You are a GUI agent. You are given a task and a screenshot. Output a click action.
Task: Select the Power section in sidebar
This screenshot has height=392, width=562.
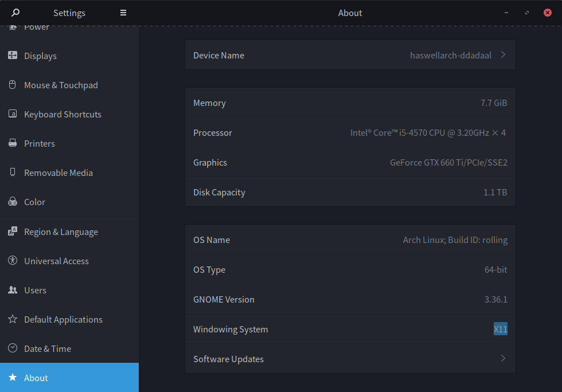point(37,26)
